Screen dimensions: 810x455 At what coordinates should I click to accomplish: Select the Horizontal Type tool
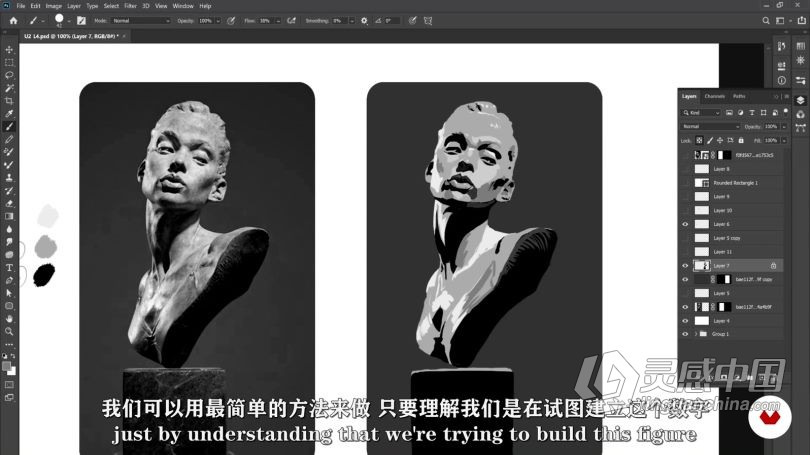click(x=9, y=268)
